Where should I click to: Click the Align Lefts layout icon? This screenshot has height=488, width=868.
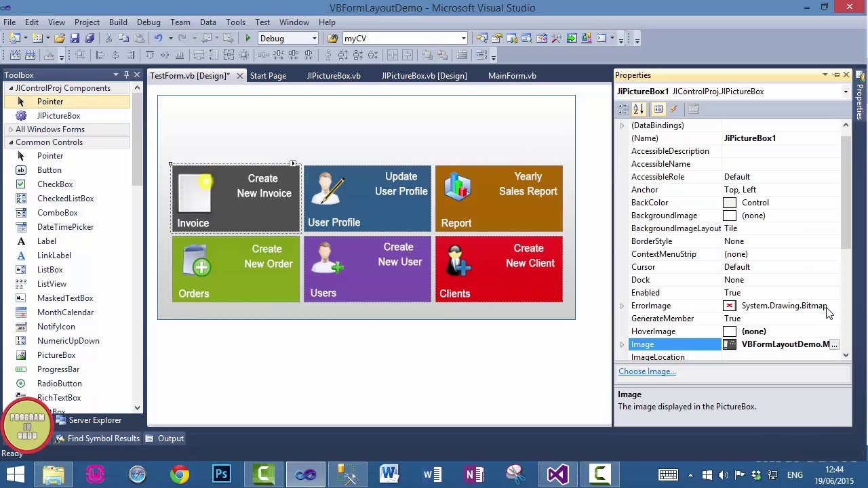click(100, 56)
